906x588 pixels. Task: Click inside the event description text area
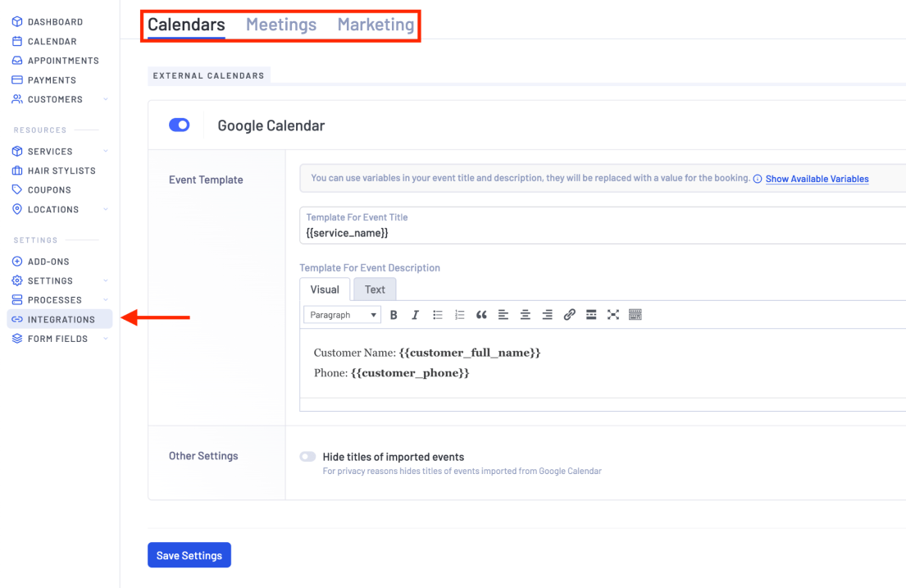click(603, 363)
